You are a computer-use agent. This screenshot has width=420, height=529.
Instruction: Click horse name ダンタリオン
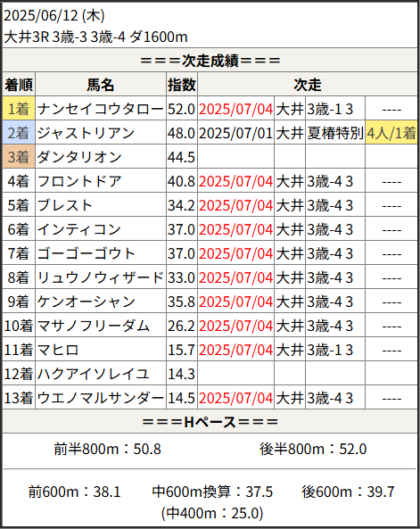tap(79, 157)
